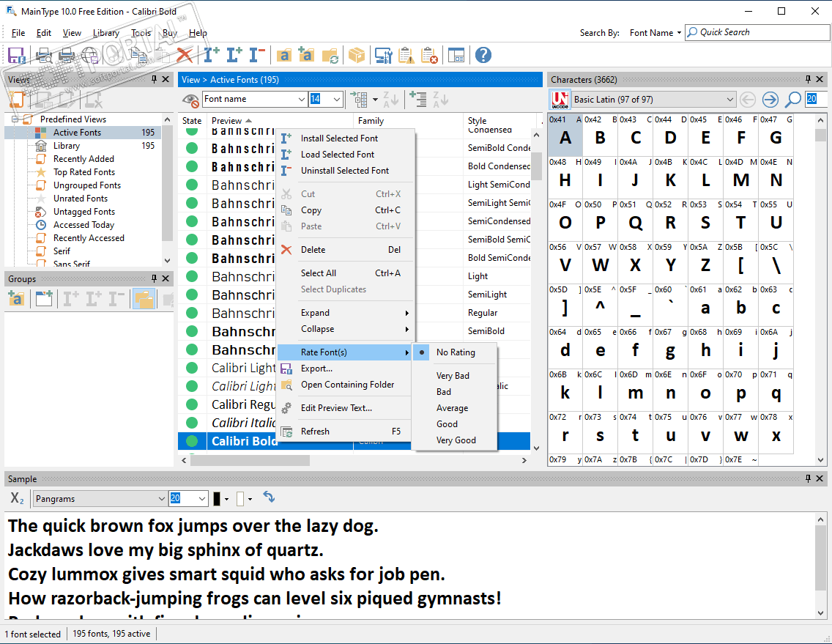
Task: Click the folder icon with the letter a
Action: point(284,55)
